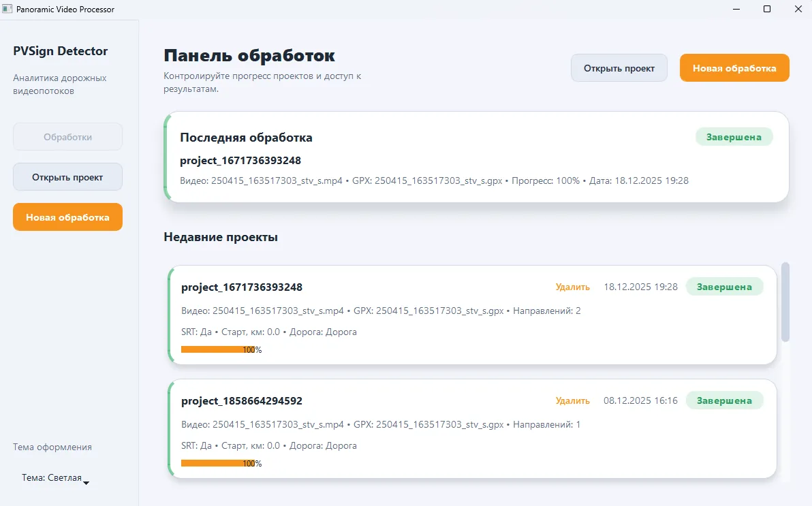Viewport: 812px width, 506px height.
Task: Click progress bar of project_1858664294592
Action: [221, 464]
